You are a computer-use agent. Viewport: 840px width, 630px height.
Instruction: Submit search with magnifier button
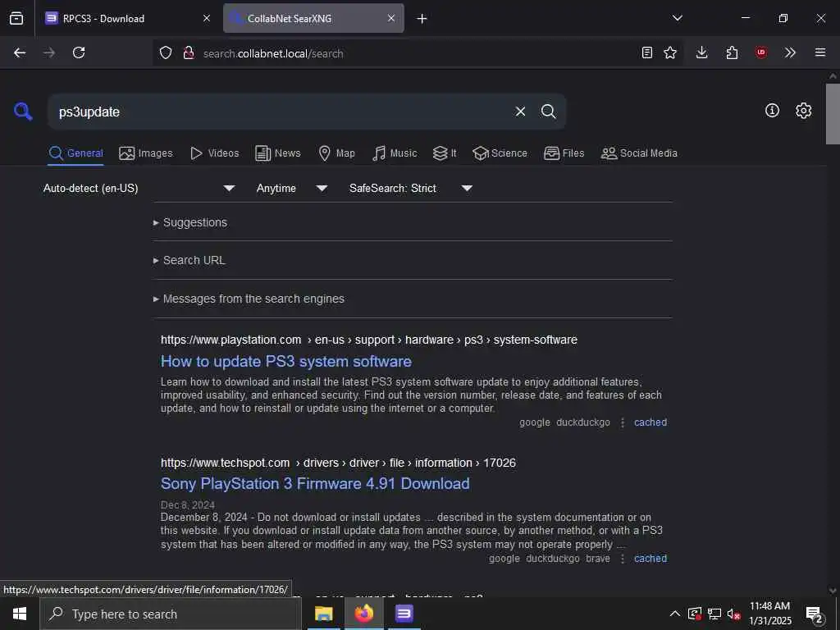(549, 112)
